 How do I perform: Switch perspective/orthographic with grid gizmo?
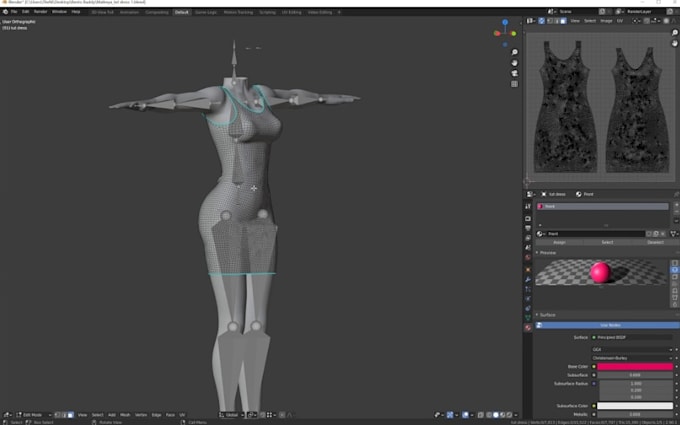tap(514, 84)
